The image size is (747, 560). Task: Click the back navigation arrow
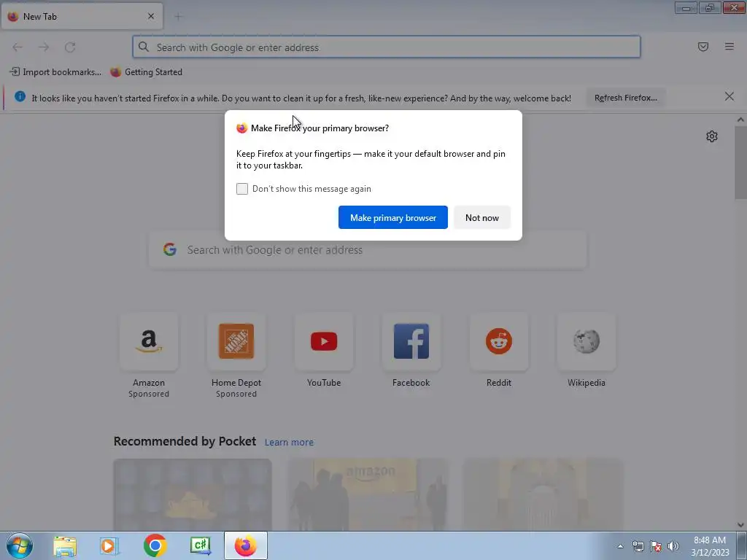(18, 47)
